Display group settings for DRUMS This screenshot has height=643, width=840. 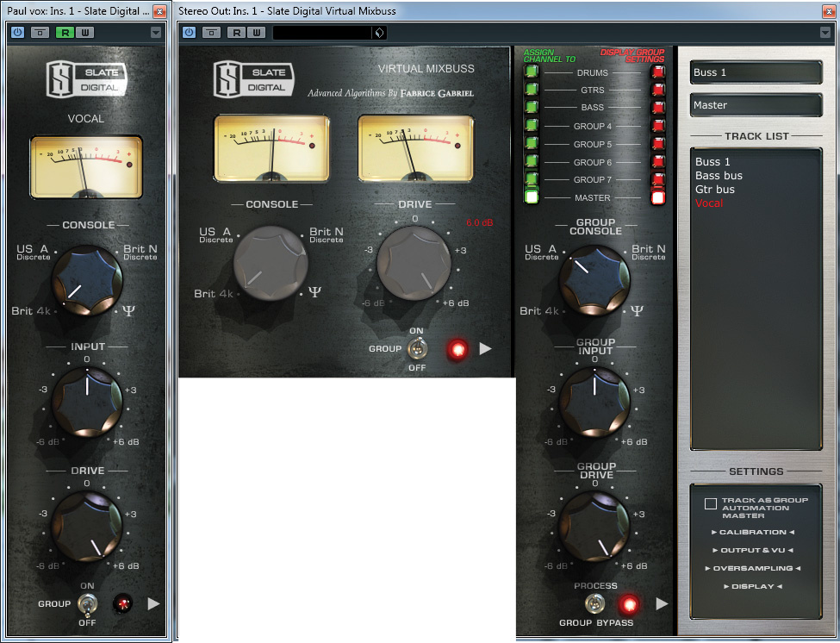(x=658, y=72)
